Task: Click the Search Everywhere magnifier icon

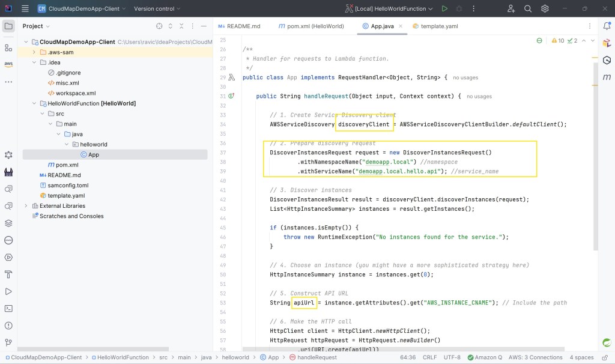Action: (528, 8)
